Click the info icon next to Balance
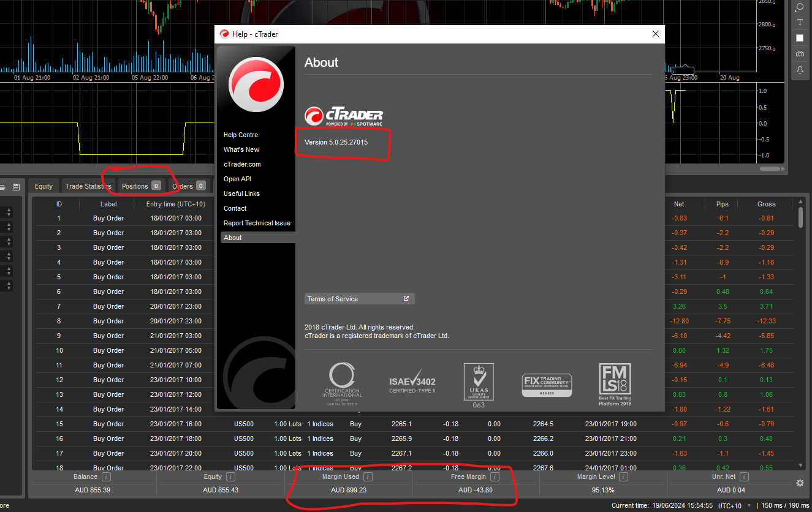This screenshot has width=812, height=512. click(x=106, y=476)
